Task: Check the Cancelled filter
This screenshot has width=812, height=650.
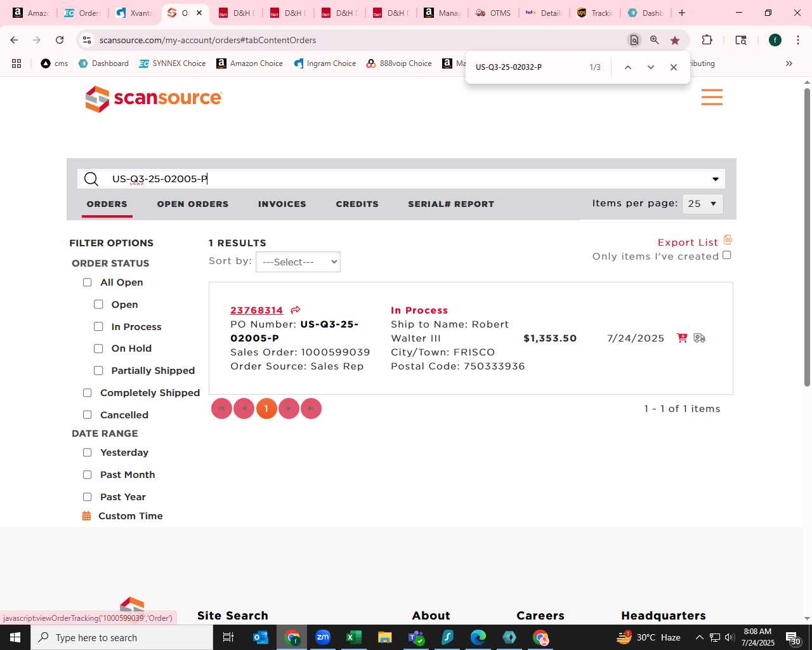Action: 88,415
